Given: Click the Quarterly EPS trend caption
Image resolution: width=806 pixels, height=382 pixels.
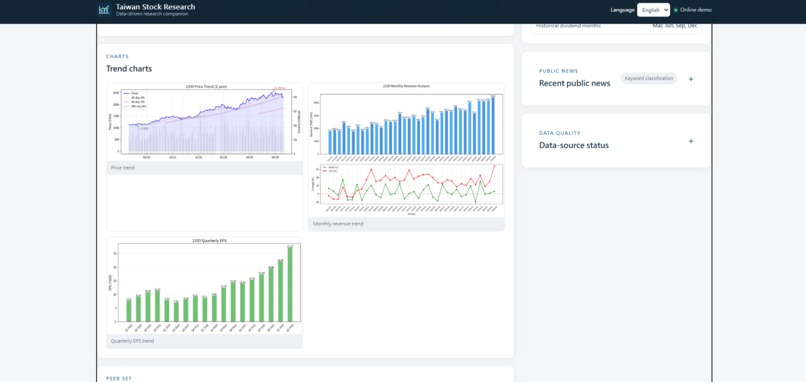Looking at the screenshot, I should pos(132,341).
